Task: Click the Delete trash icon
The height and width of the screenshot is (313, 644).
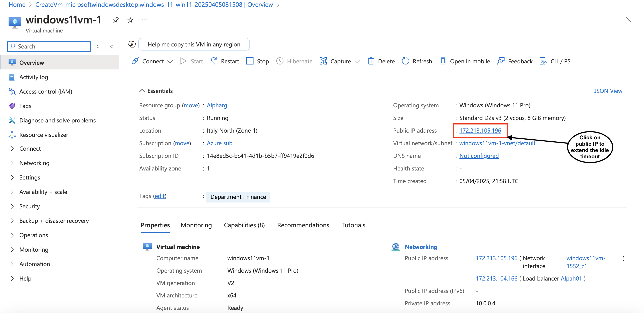Action: 371,61
